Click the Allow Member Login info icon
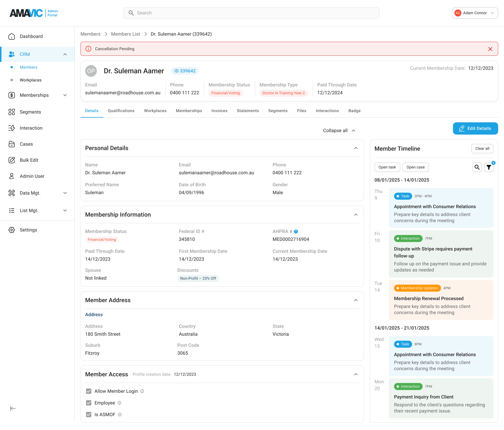504x430 pixels. (142, 391)
